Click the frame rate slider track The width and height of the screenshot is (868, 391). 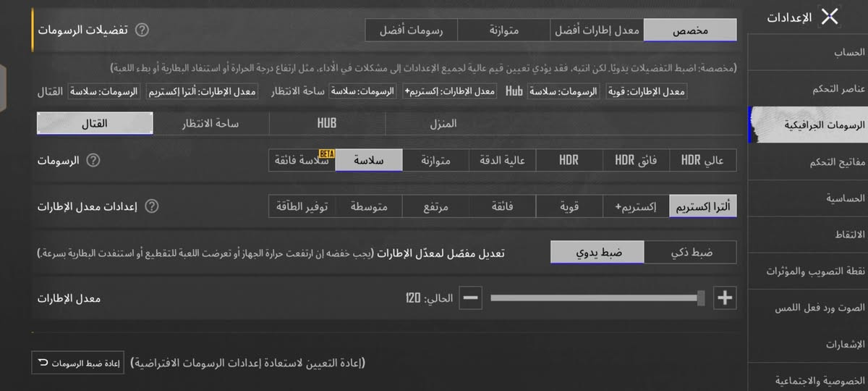coord(597,298)
